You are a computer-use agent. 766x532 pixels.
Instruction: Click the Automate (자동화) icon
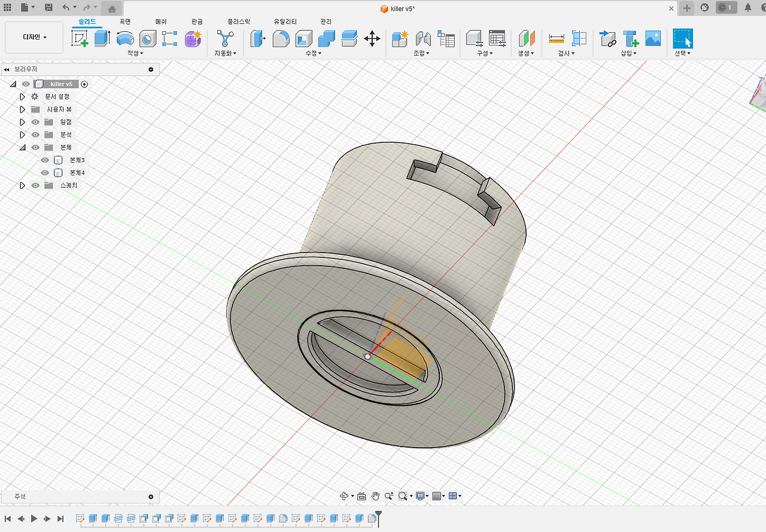coord(226,39)
